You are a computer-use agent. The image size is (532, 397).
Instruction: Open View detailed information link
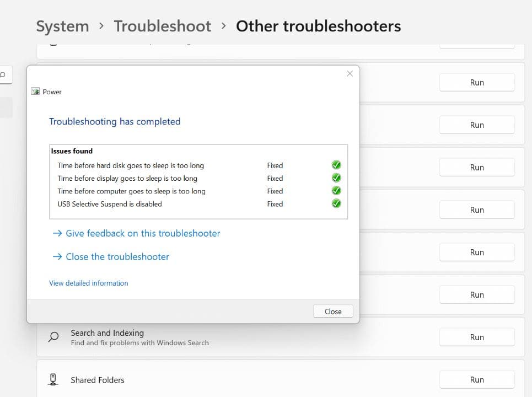(x=88, y=283)
